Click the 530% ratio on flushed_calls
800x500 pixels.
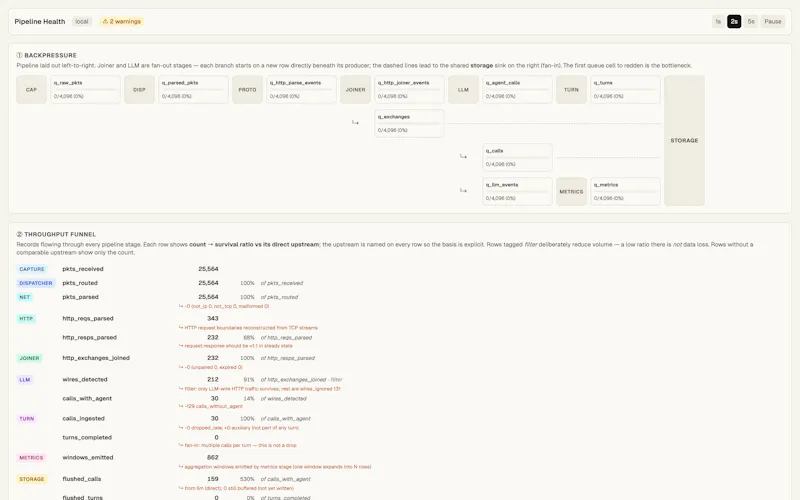[247, 479]
